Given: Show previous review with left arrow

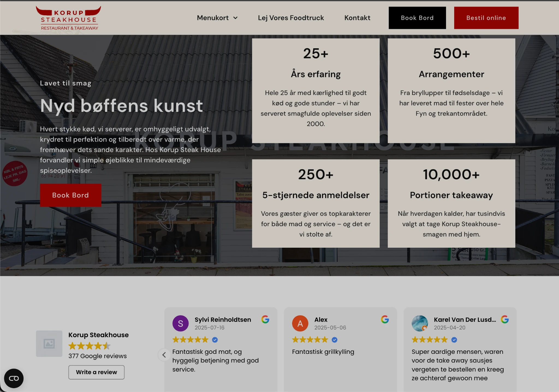Looking at the screenshot, I should (x=164, y=355).
